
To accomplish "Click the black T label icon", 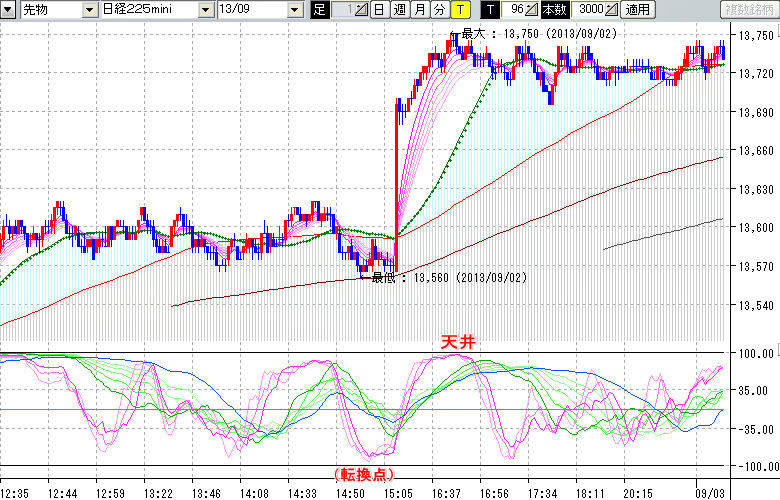I will [x=491, y=10].
